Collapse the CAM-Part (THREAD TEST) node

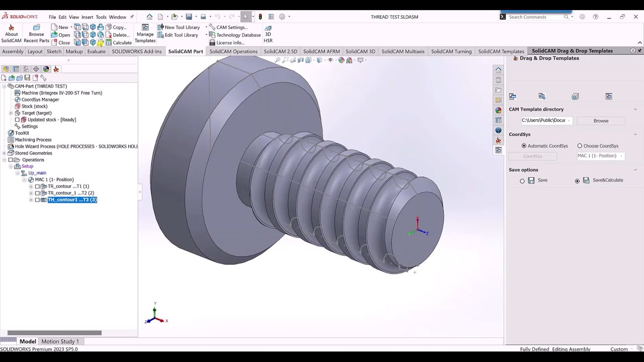(4, 86)
